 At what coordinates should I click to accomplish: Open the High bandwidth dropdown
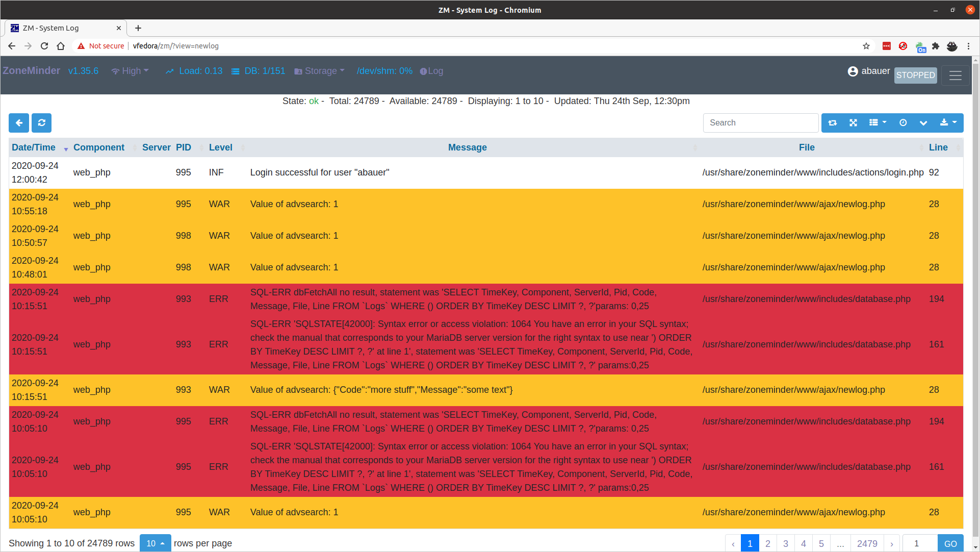pos(130,71)
